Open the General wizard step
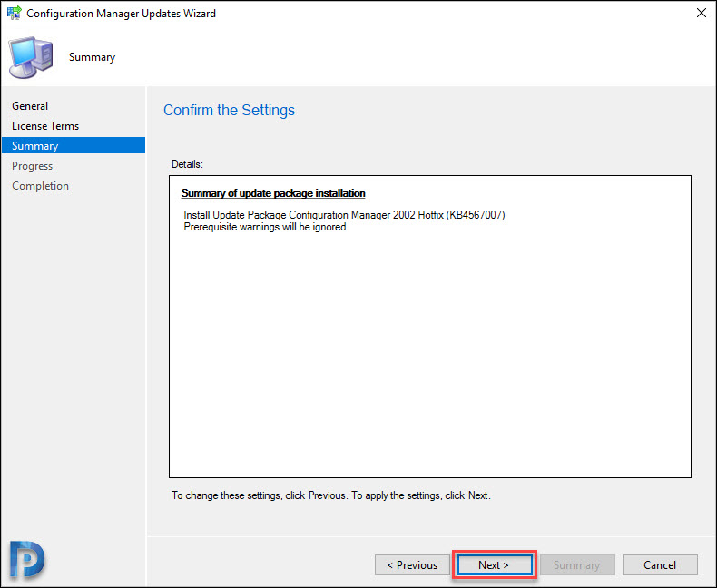The image size is (717, 588). point(30,106)
